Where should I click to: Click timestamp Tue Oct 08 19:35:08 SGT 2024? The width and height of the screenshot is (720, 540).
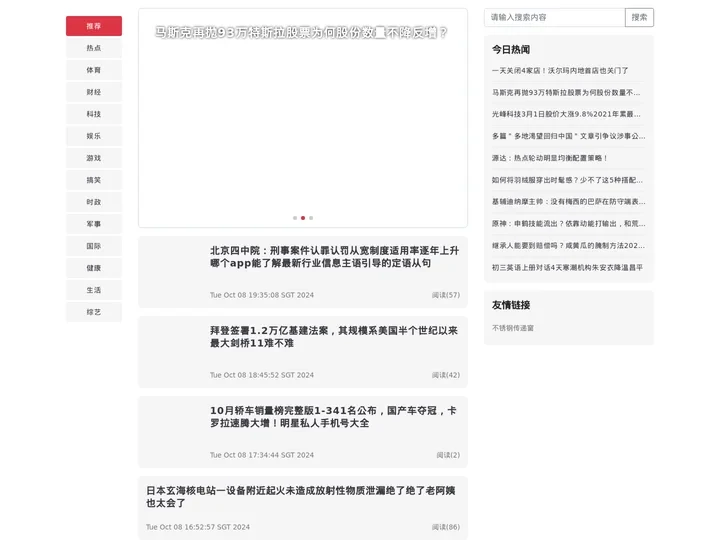pyautogui.click(x=262, y=295)
